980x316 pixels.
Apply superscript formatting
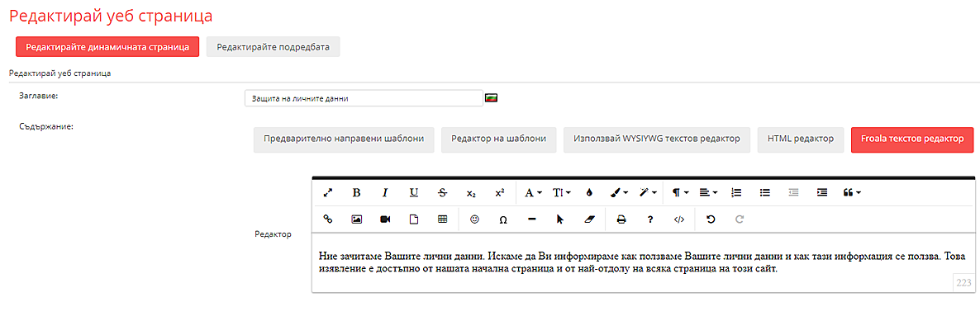[500, 193]
